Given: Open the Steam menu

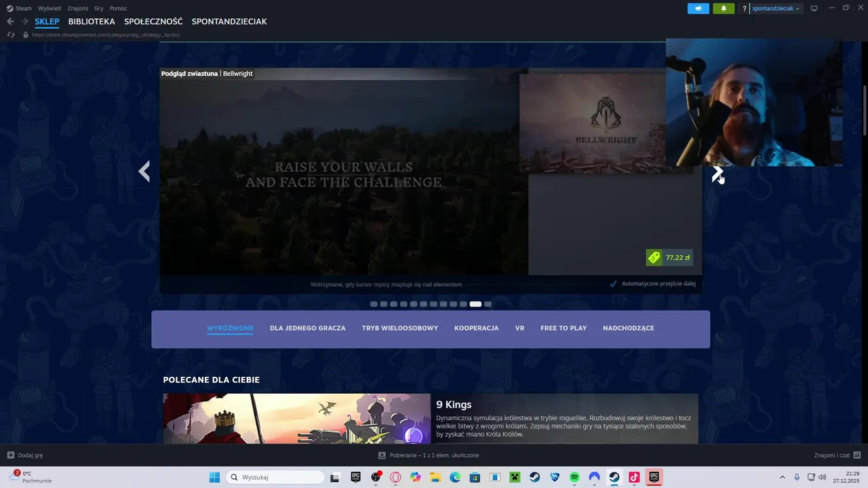Looking at the screenshot, I should 20,8.
